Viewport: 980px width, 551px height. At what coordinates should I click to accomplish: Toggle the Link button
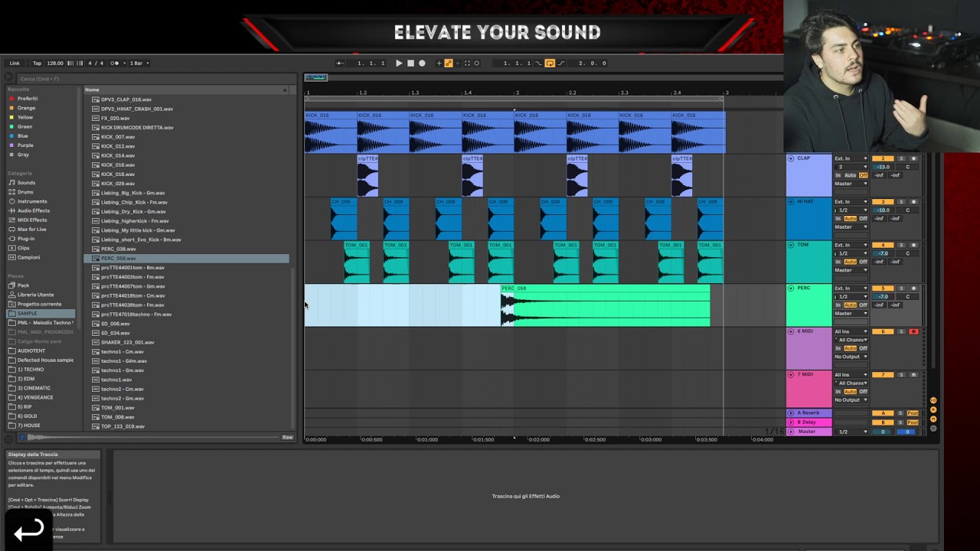15,63
